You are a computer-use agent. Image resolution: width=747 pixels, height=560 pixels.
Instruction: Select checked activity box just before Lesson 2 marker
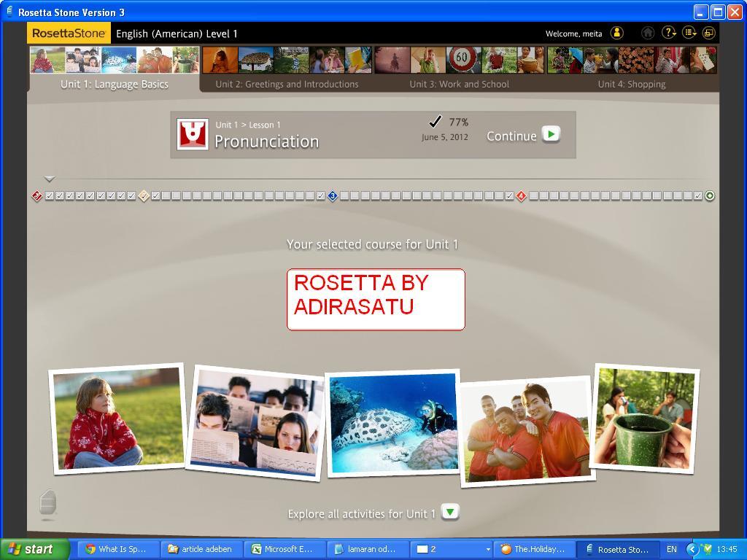131,195
